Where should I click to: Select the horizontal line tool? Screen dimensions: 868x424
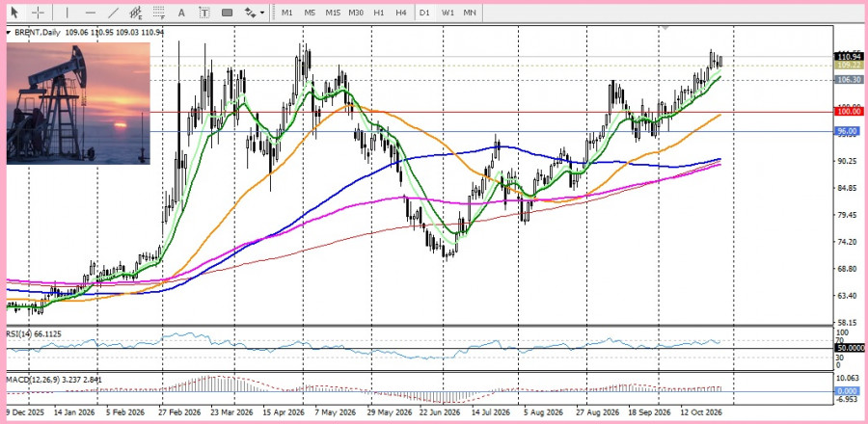coord(91,13)
